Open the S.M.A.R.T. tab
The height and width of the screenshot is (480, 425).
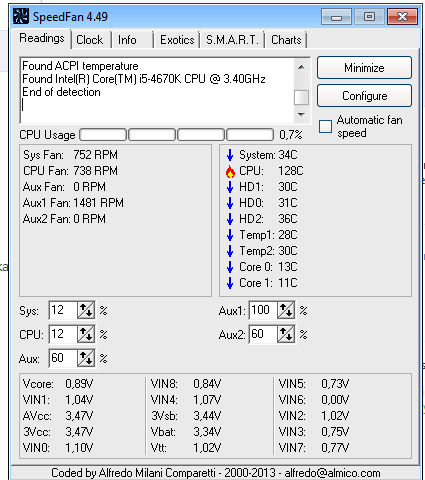[x=232, y=40]
